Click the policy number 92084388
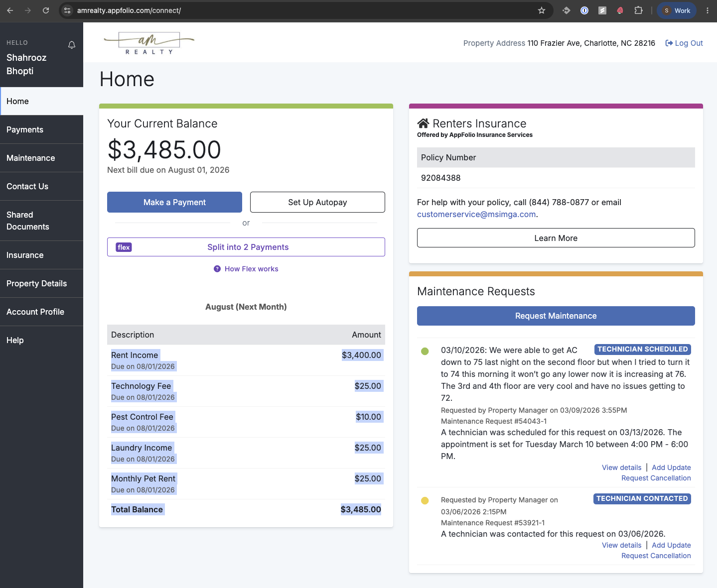 tap(441, 178)
